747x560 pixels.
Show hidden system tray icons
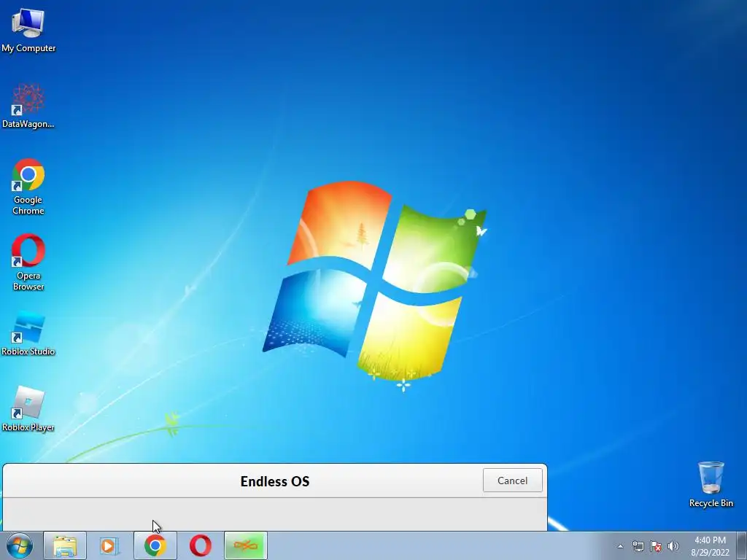click(x=620, y=546)
